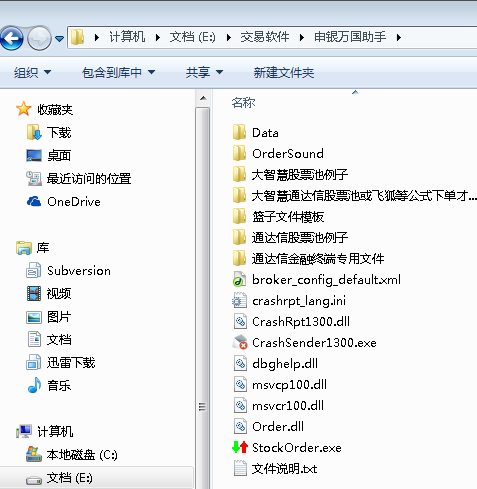Image resolution: width=477 pixels, height=489 pixels.
Task: Click the OrderSound folder icon
Action: click(x=240, y=153)
